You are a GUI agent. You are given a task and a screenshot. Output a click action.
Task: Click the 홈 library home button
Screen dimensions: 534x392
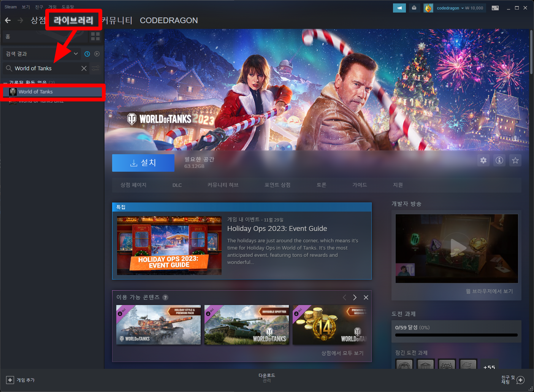tap(45, 36)
